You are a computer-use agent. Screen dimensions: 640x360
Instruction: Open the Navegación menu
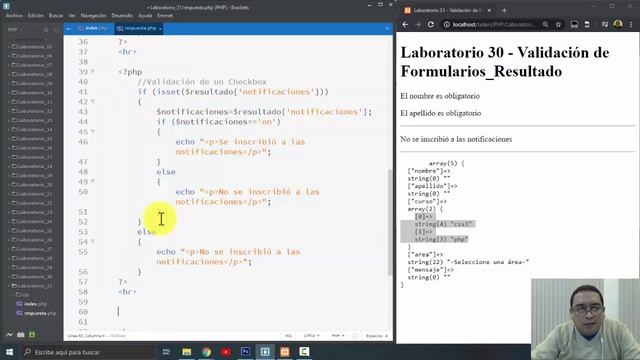click(93, 16)
